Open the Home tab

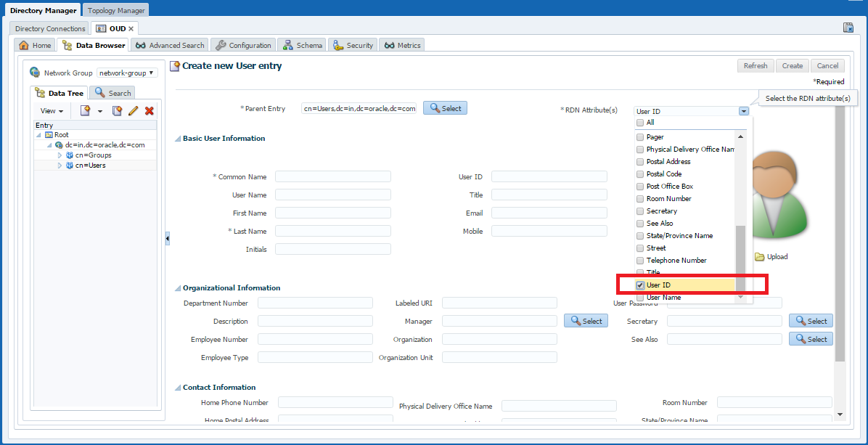point(36,46)
